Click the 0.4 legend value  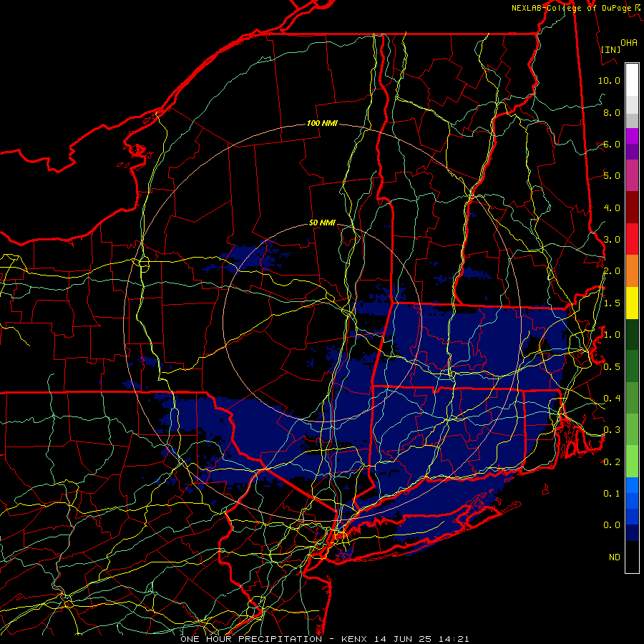pyautogui.click(x=612, y=398)
